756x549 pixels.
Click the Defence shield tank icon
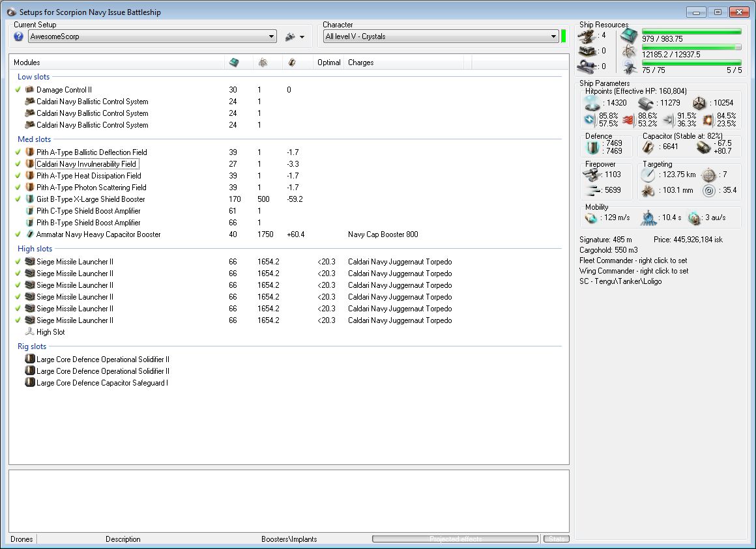tap(592, 147)
